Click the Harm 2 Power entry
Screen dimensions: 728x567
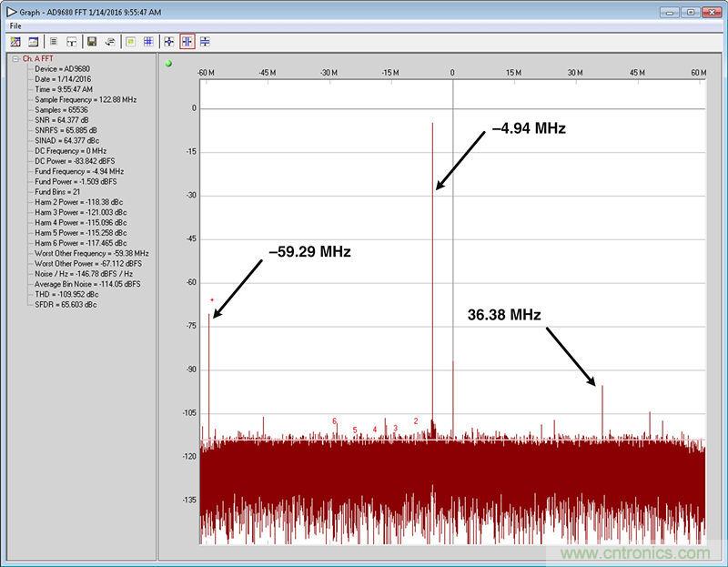[80, 202]
